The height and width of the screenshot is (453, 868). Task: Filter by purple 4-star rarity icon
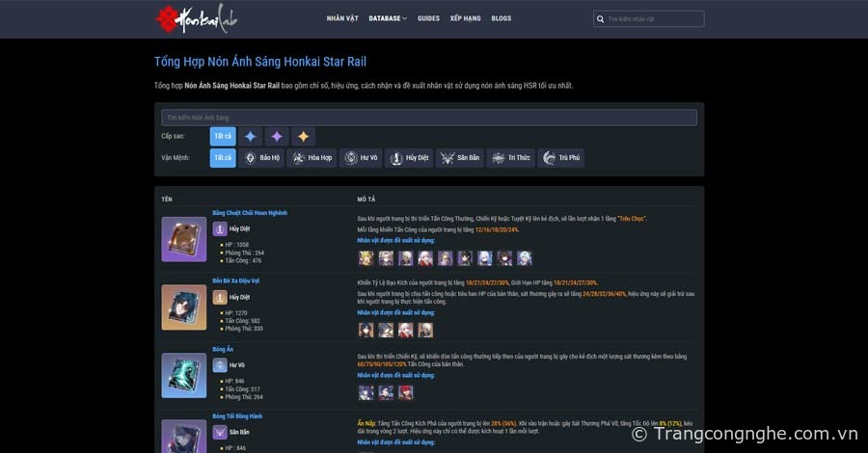pos(277,137)
